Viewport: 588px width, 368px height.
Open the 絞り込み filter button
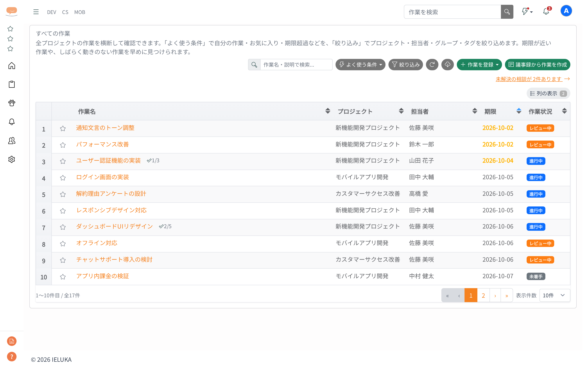(406, 65)
